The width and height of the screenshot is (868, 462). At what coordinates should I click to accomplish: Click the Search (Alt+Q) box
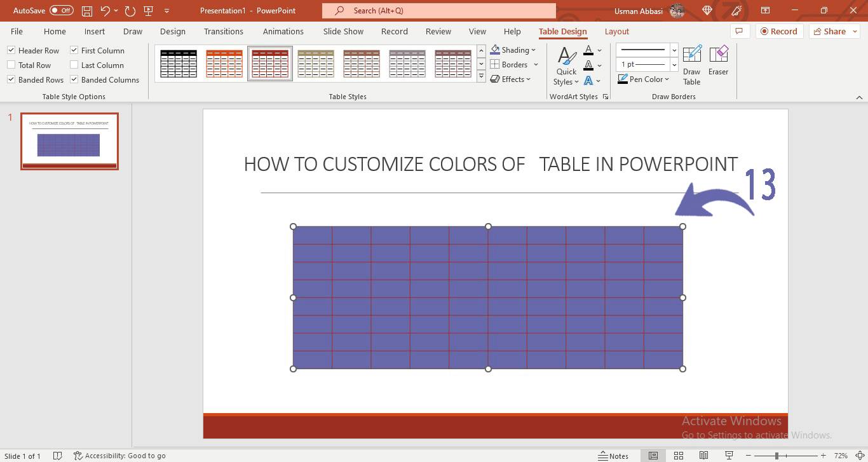coord(438,11)
